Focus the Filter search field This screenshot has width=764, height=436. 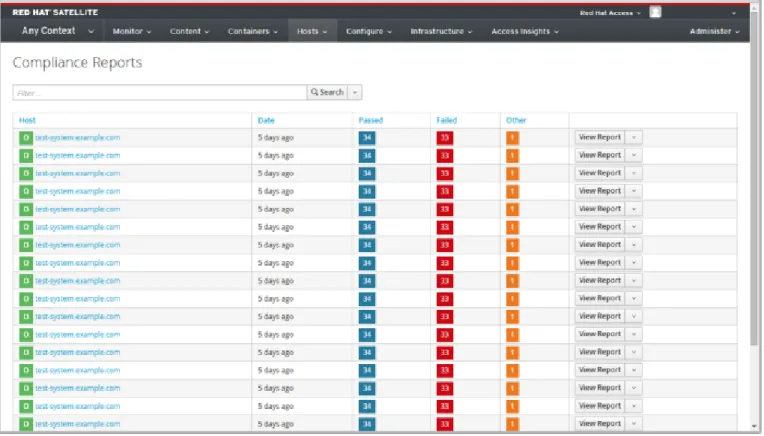(160, 93)
